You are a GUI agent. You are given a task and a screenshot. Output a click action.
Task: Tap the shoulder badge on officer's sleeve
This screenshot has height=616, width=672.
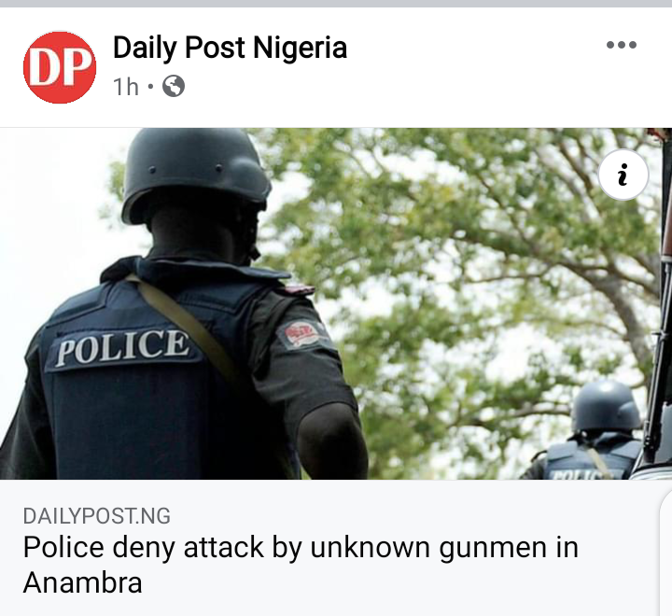(x=303, y=333)
